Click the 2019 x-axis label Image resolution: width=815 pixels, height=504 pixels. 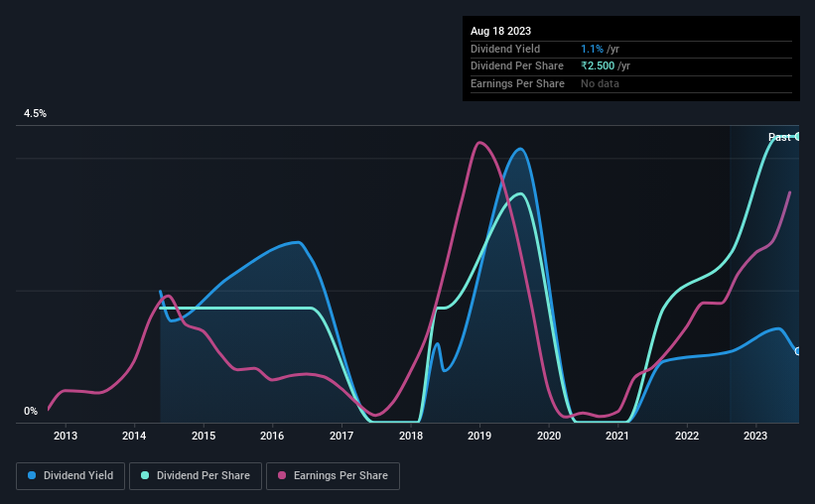pyautogui.click(x=479, y=436)
